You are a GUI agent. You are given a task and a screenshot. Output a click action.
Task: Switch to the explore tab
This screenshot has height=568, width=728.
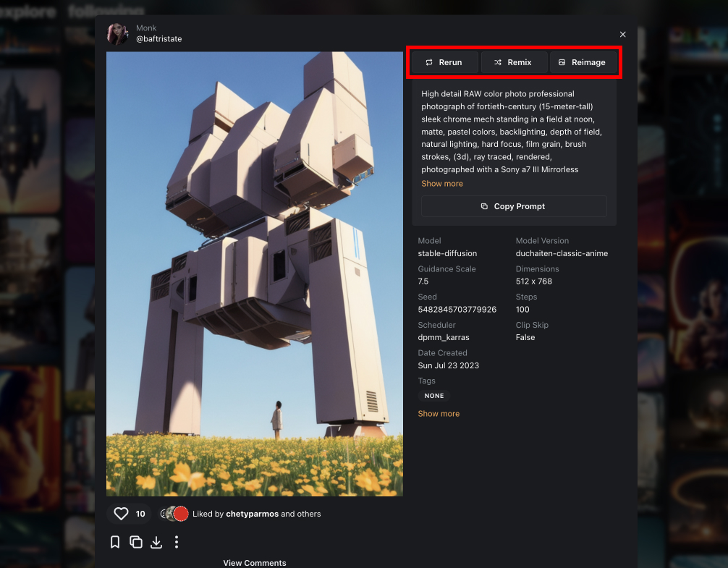click(x=29, y=12)
